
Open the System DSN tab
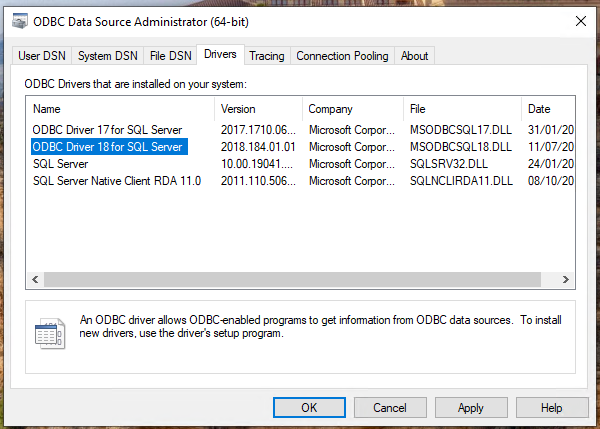[x=108, y=56]
